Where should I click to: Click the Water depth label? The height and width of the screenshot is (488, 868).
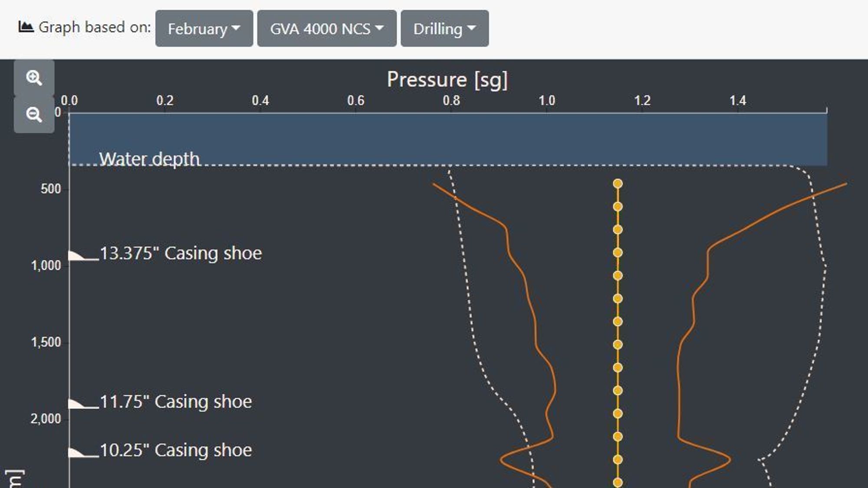click(x=149, y=159)
